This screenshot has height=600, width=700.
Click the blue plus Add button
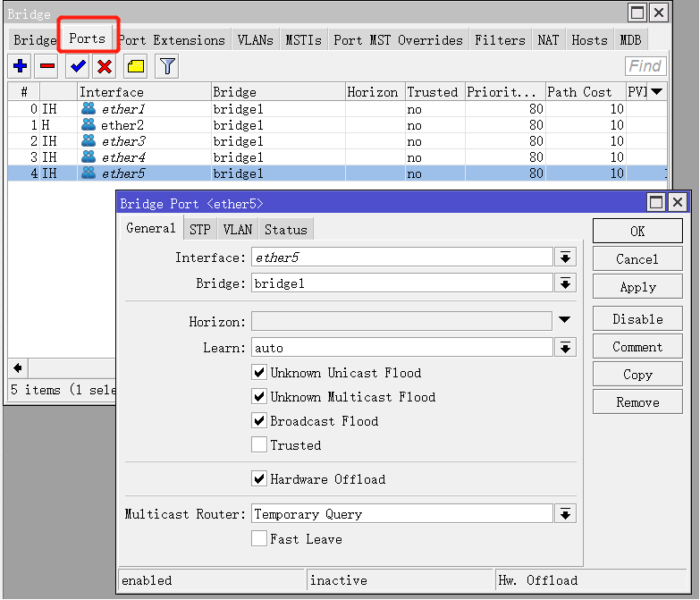[x=20, y=66]
